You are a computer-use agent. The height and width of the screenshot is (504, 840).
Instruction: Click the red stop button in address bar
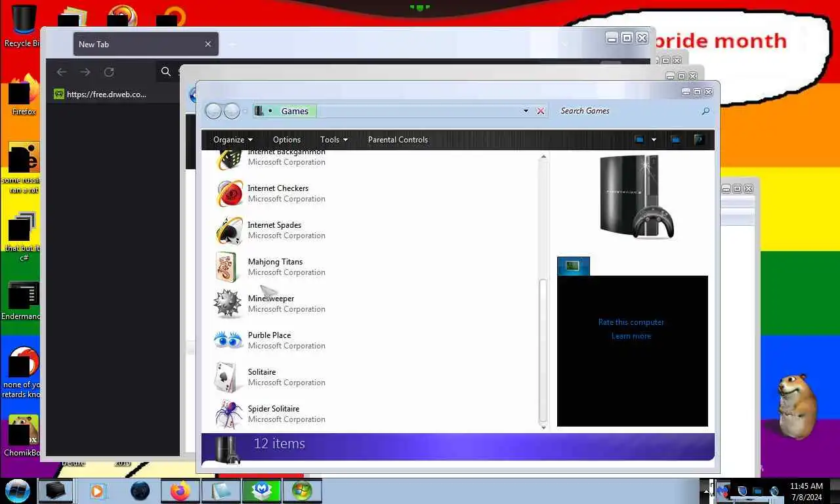(x=541, y=111)
